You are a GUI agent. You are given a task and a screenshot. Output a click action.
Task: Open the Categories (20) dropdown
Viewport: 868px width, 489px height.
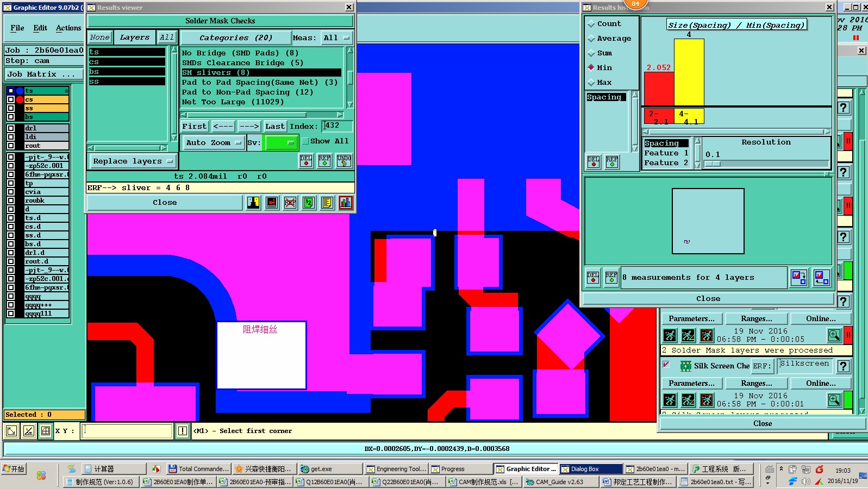point(235,38)
